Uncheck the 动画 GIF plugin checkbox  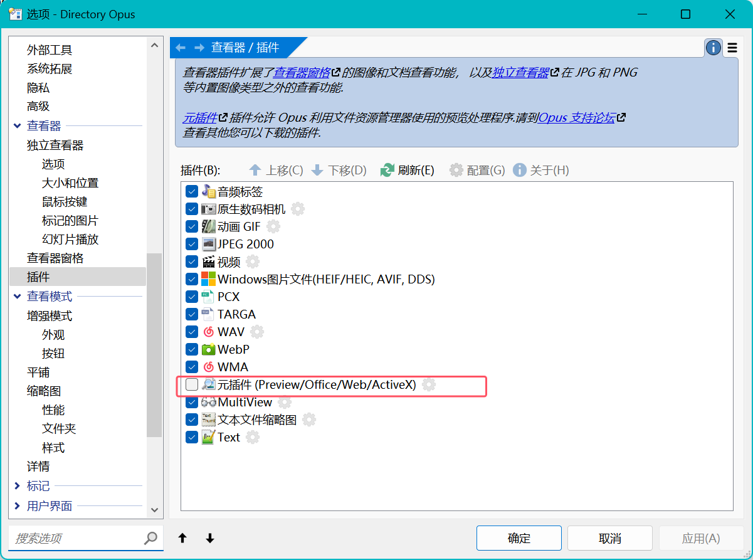coord(192,226)
